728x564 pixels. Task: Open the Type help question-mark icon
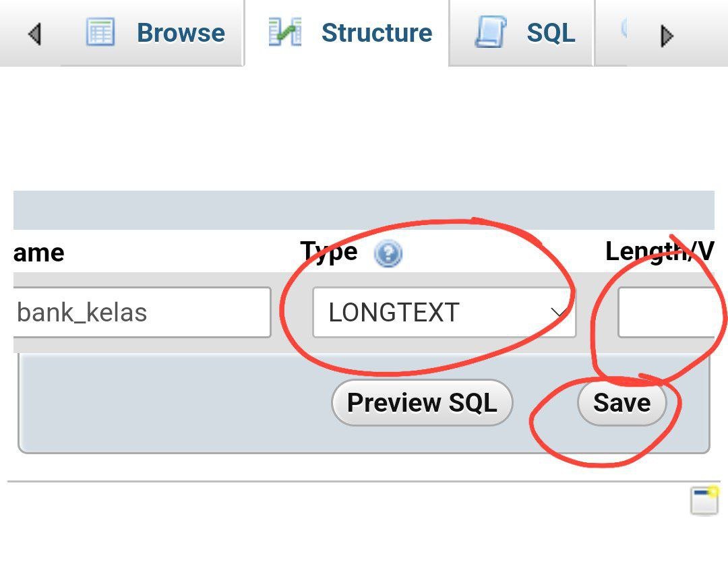point(388,254)
